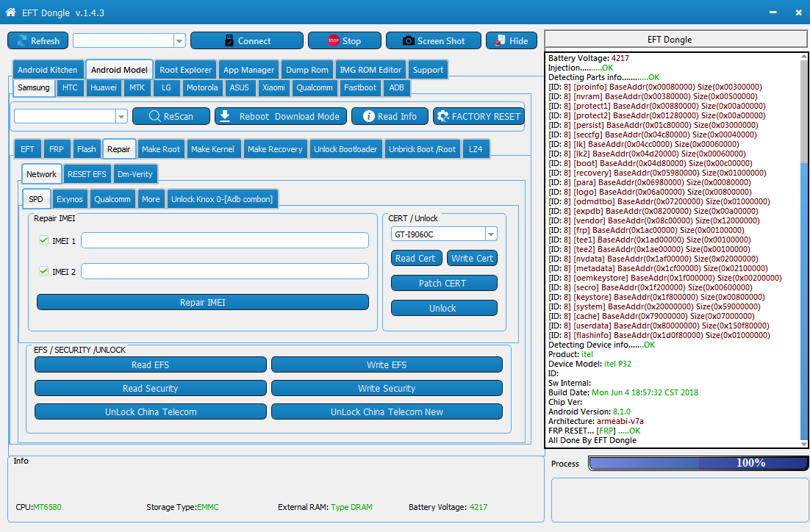Switch to the Make Root tab
810x532 pixels.
pyautogui.click(x=161, y=149)
